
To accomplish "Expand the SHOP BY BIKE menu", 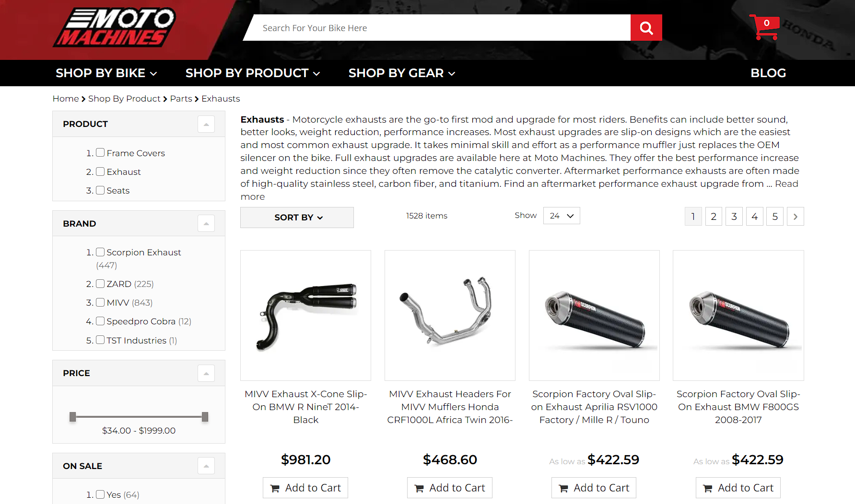I will 106,73.
